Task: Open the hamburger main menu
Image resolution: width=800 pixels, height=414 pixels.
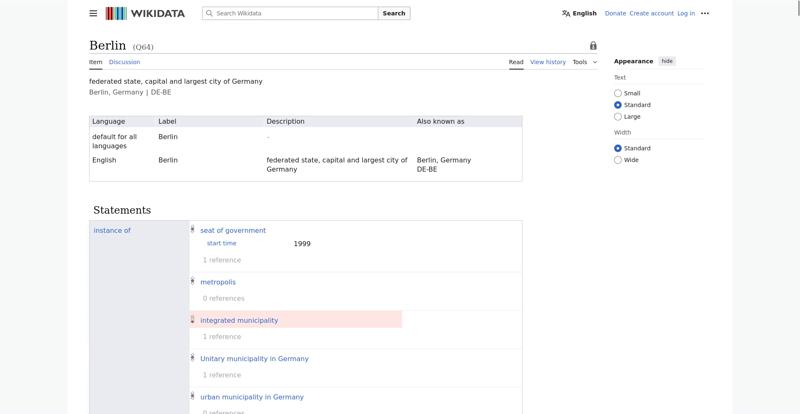Action: [93, 13]
